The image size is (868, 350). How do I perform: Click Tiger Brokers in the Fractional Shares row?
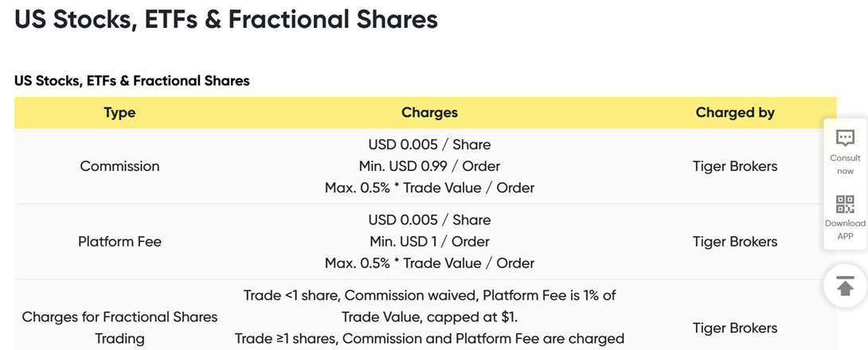click(735, 328)
